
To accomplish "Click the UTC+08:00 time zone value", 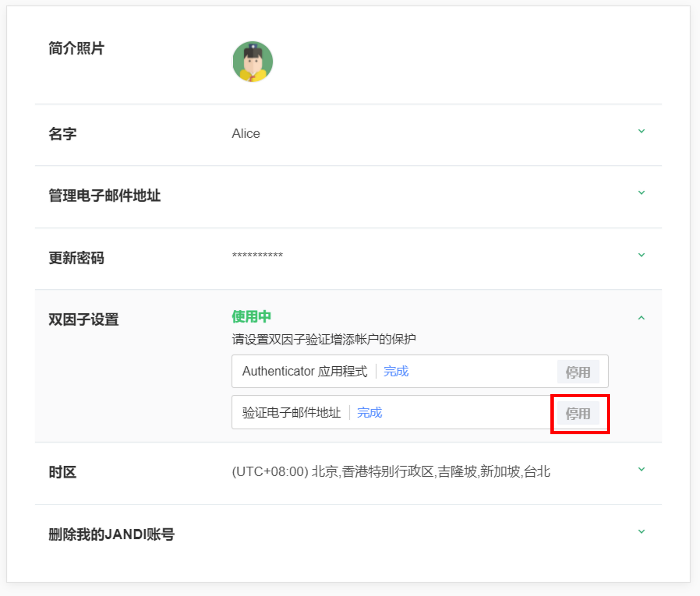I will coord(391,472).
